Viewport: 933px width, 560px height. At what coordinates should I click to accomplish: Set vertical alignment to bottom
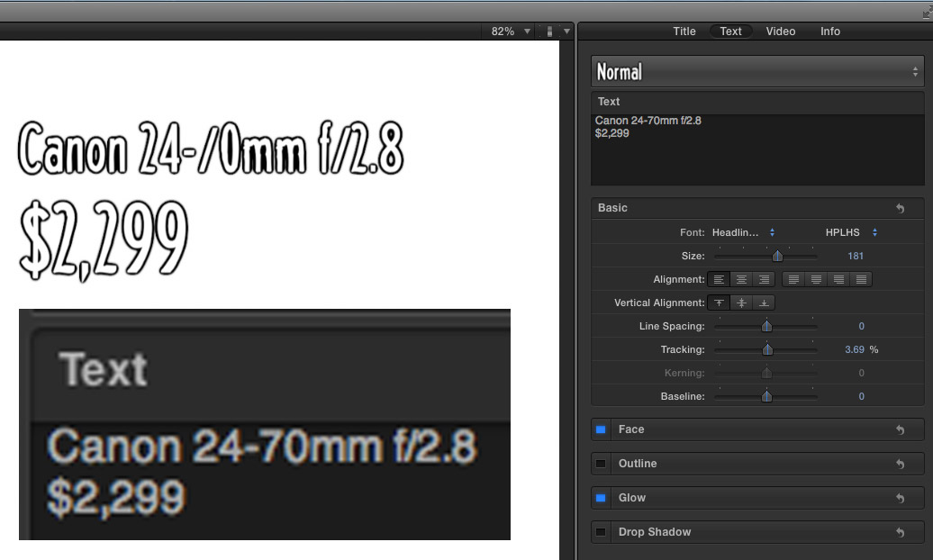coord(764,303)
